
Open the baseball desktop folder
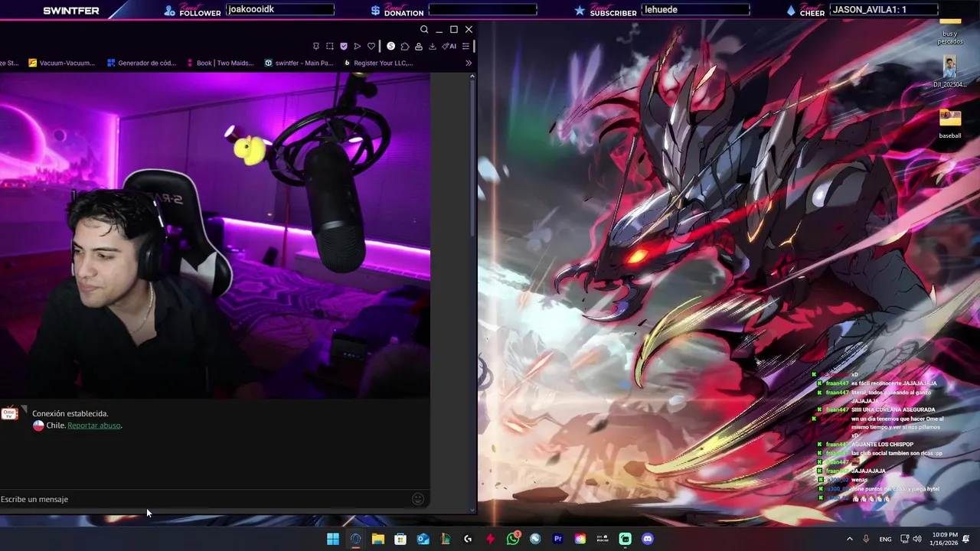[x=950, y=124]
